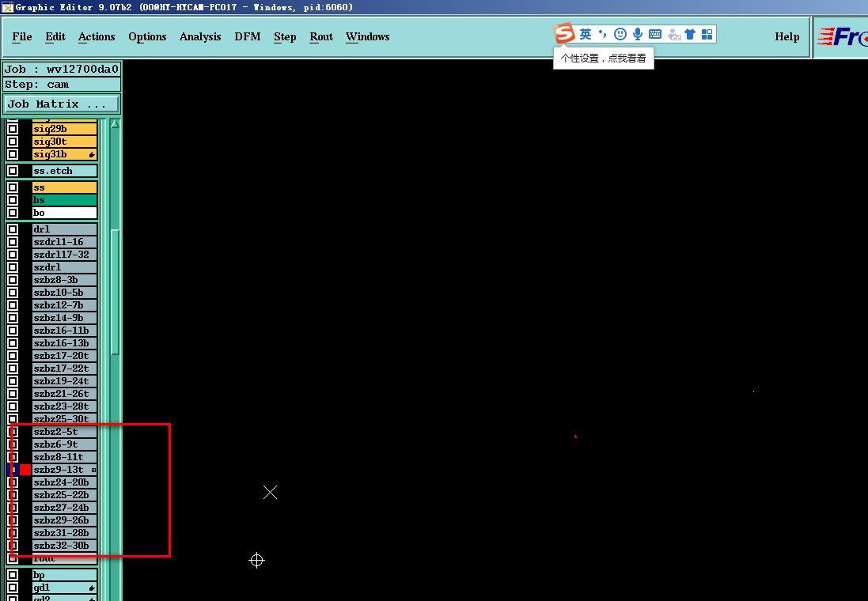The image size is (868, 601).
Task: Select the szbz14-9b layer name
Action: 64,318
